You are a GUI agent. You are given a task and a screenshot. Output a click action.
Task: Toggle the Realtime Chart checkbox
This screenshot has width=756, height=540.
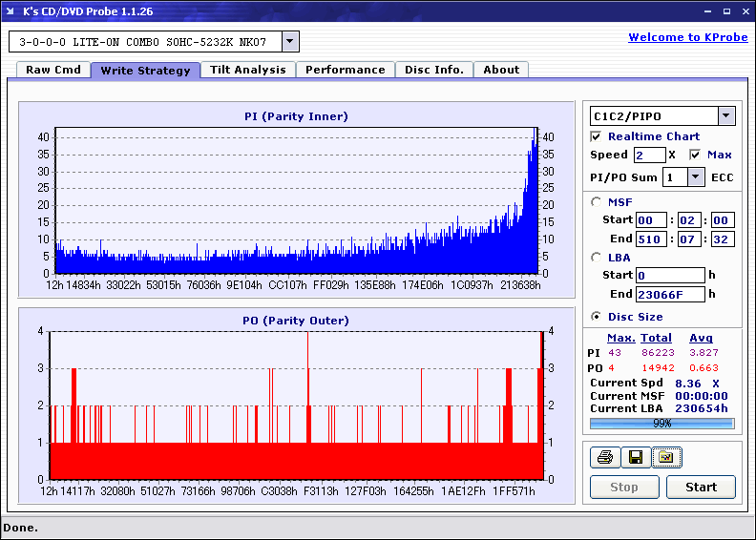[597, 136]
